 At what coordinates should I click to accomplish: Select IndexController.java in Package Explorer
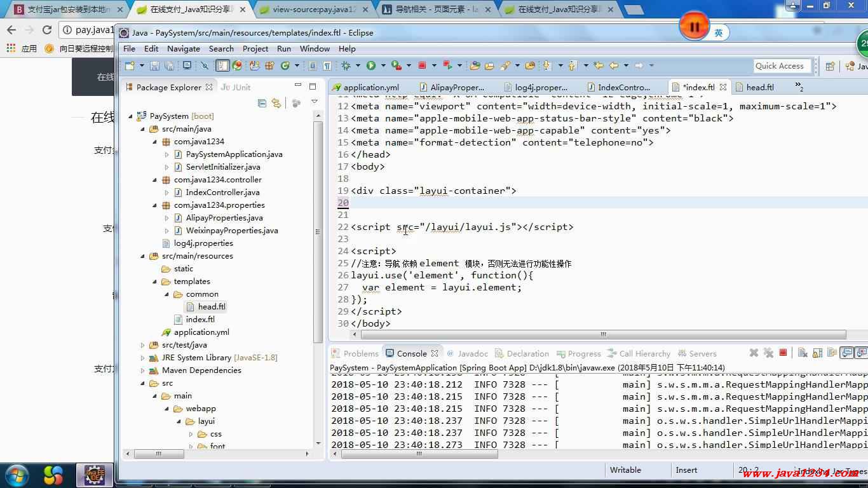click(x=222, y=193)
